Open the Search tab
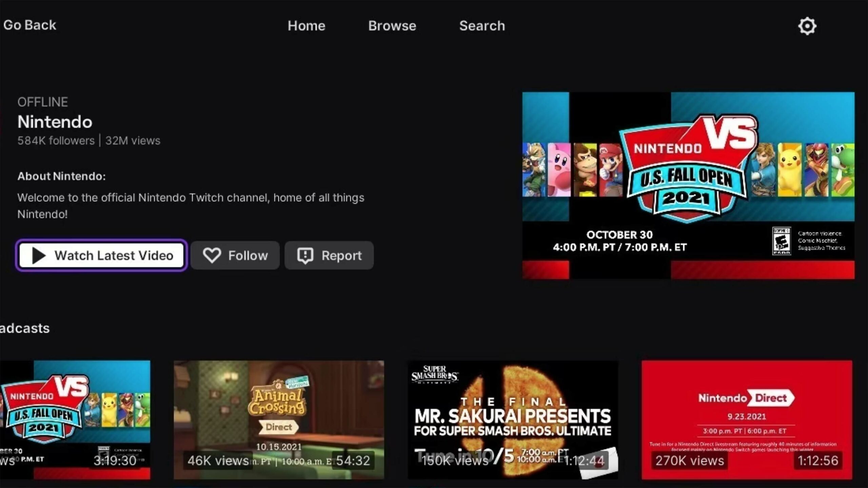Viewport: 868px width, 488px height. pyautogui.click(x=482, y=26)
